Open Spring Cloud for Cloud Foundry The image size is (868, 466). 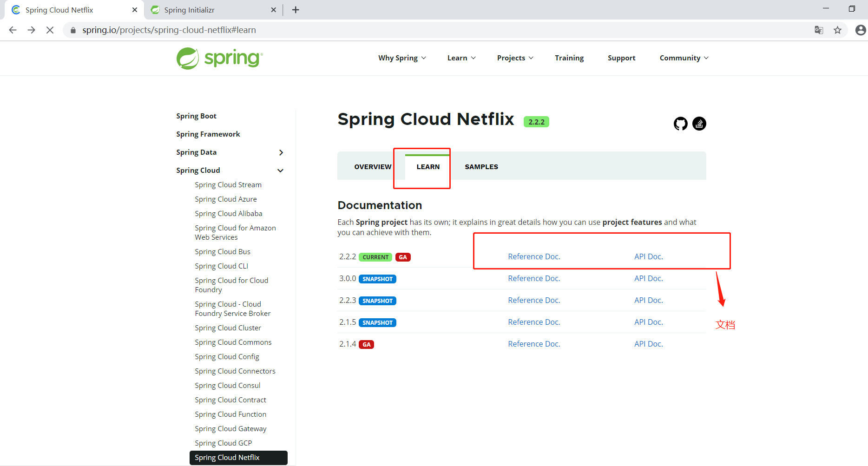click(231, 285)
